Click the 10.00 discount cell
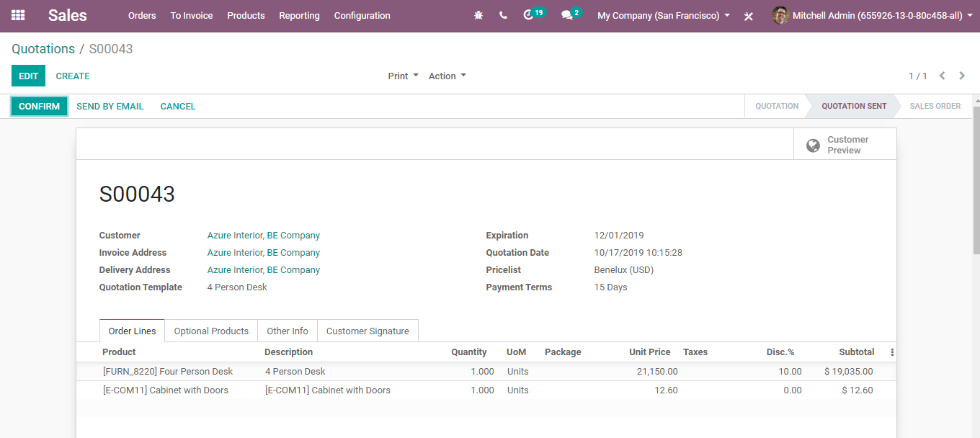This screenshot has width=980, height=438. click(790, 372)
